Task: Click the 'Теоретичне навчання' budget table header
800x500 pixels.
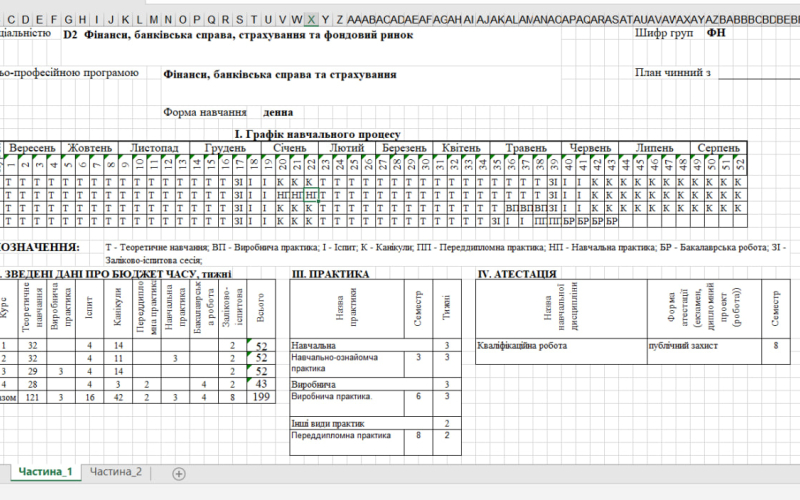Action: (32, 309)
